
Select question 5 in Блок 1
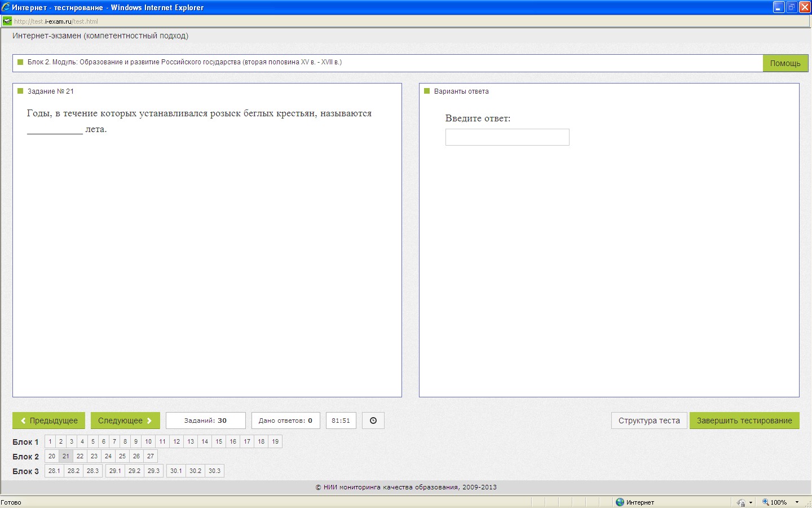tap(93, 441)
